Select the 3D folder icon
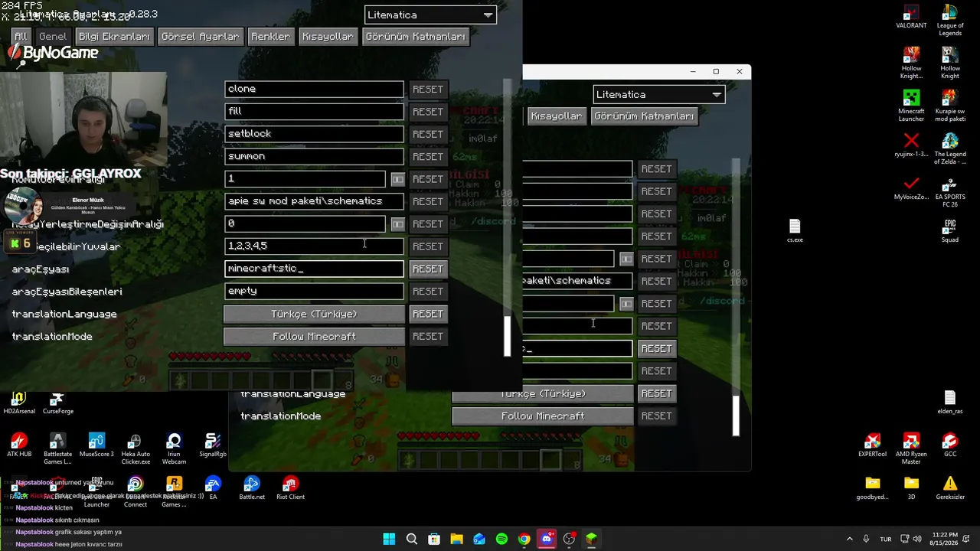This screenshot has height=551, width=980. coord(911,488)
